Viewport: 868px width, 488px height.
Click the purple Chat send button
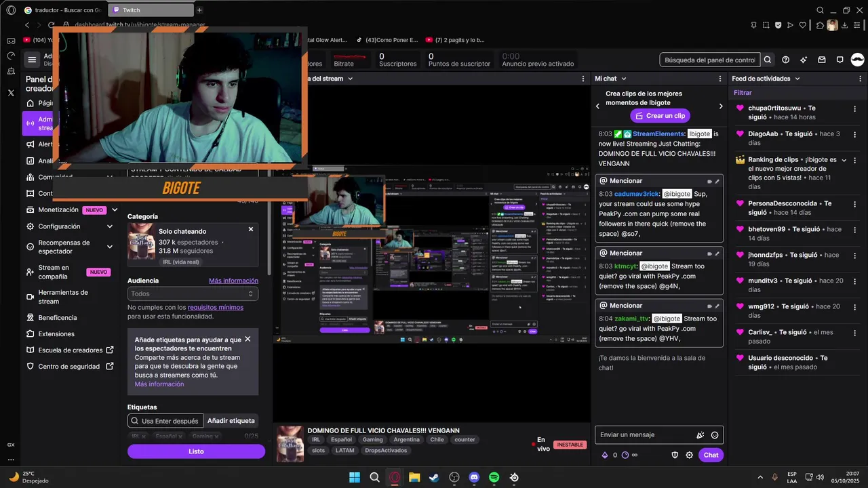tap(711, 455)
